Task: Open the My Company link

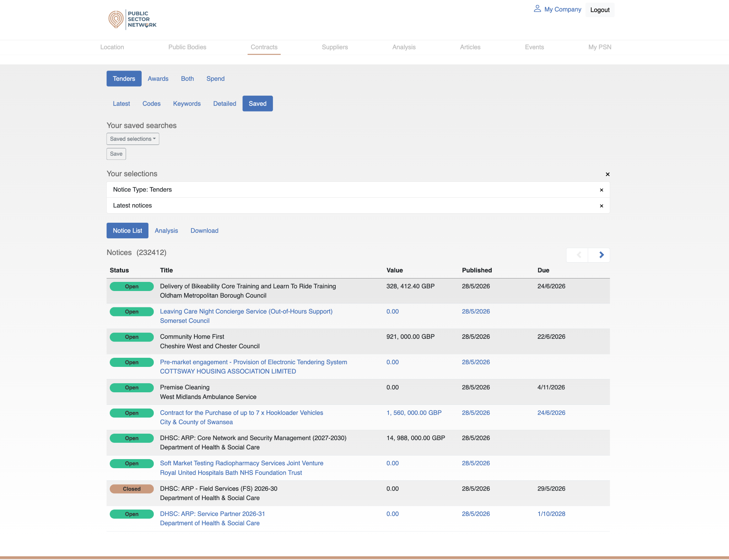Action: coord(563,9)
